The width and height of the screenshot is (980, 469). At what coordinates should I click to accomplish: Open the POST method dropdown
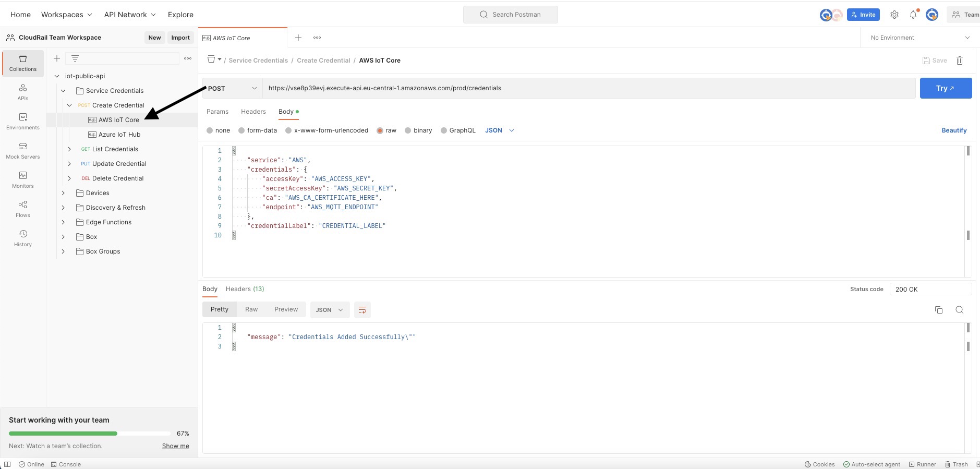coord(232,88)
